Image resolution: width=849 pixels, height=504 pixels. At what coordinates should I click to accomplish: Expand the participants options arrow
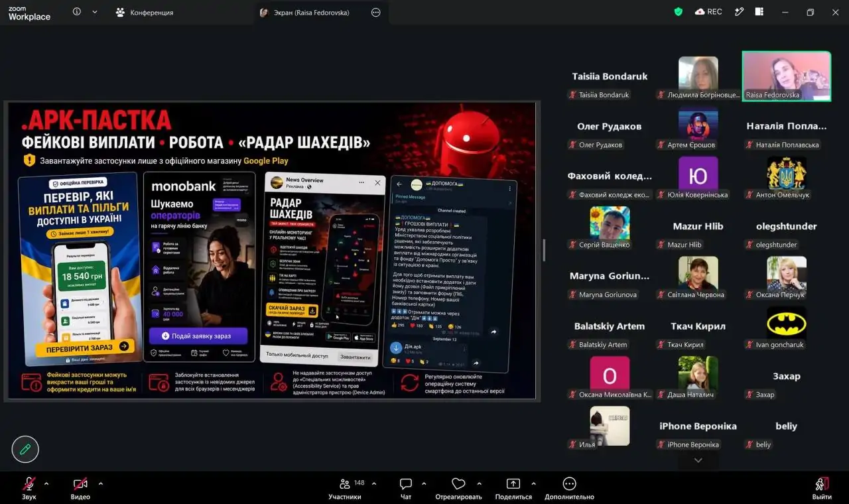(x=374, y=483)
